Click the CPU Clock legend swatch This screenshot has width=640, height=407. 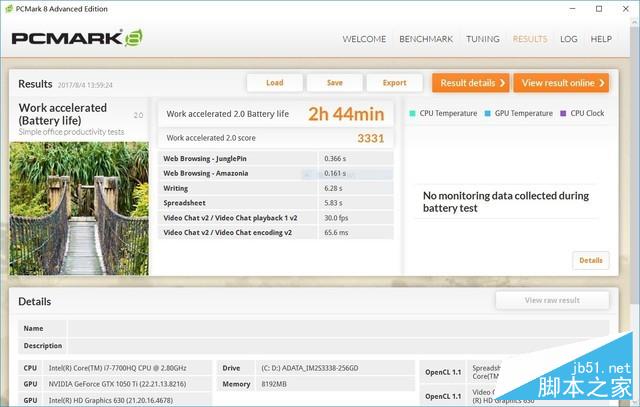click(563, 113)
